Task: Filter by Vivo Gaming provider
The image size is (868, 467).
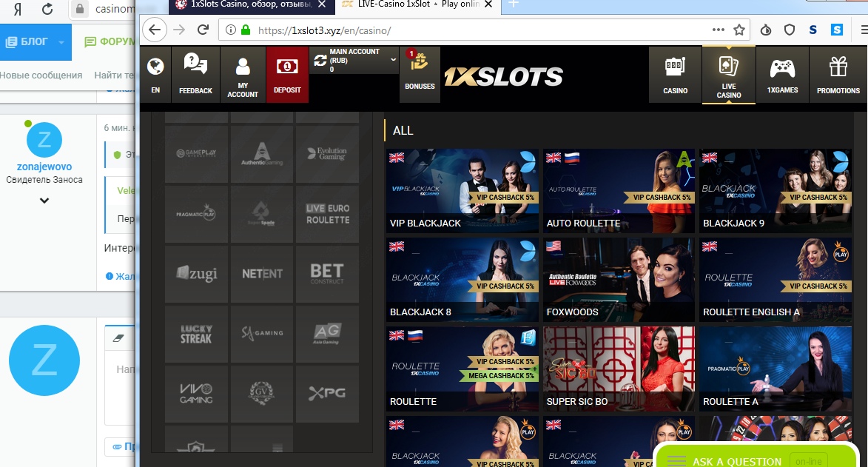Action: pyautogui.click(x=196, y=393)
